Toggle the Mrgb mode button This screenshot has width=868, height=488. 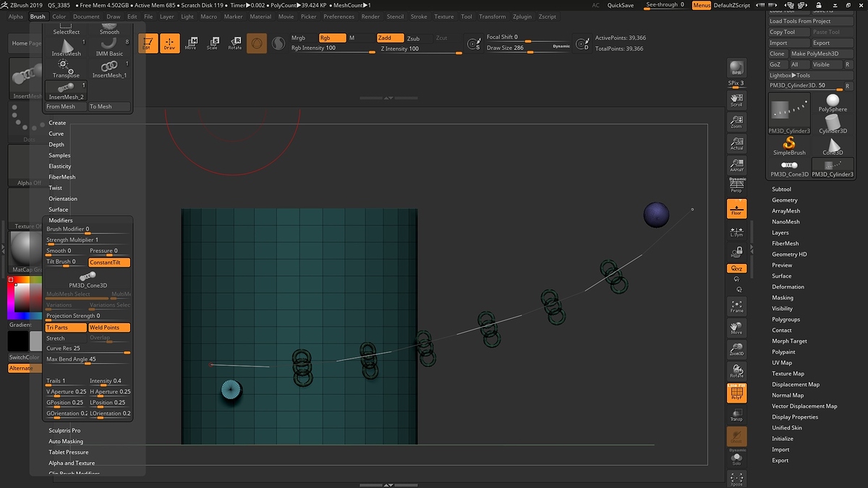298,38
